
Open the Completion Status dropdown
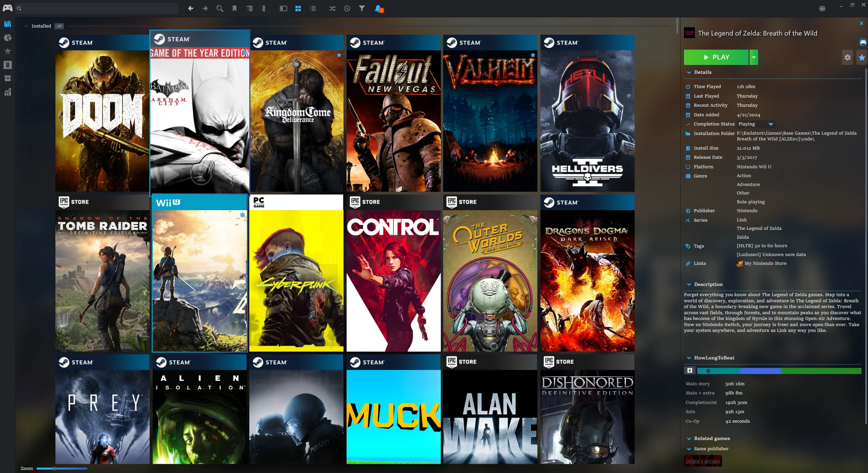pos(756,124)
